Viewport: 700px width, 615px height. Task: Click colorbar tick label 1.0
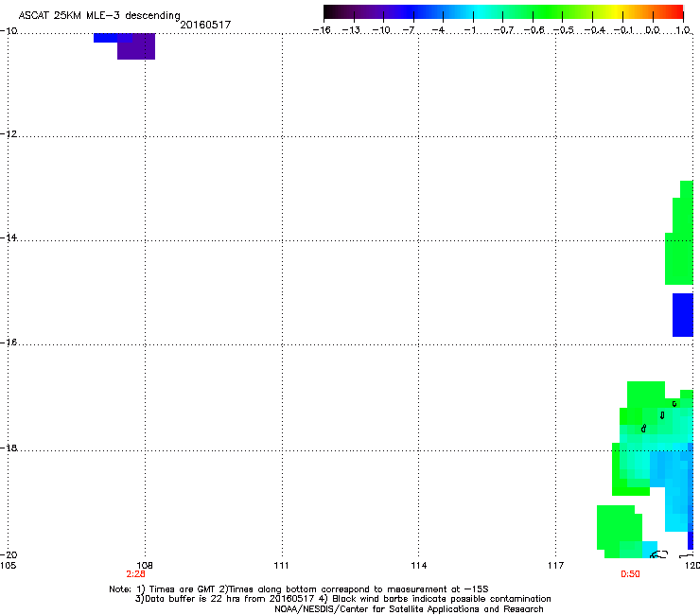pyautogui.click(x=683, y=30)
